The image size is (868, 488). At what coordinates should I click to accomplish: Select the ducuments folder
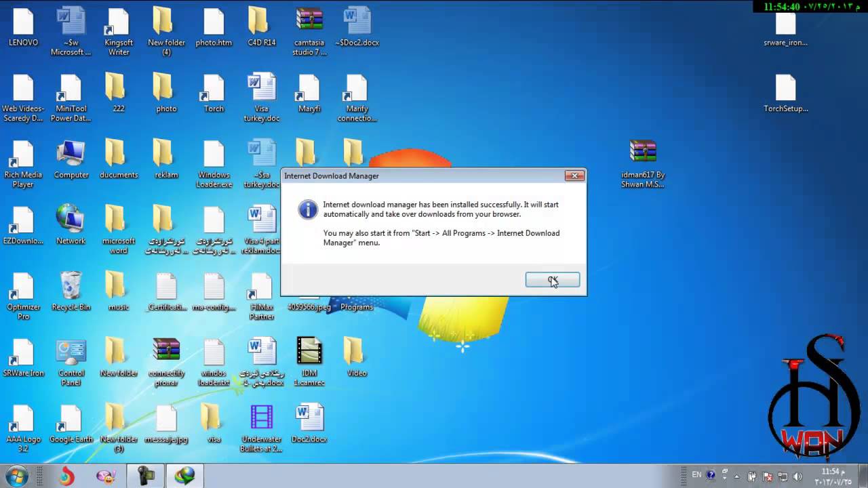(x=119, y=160)
